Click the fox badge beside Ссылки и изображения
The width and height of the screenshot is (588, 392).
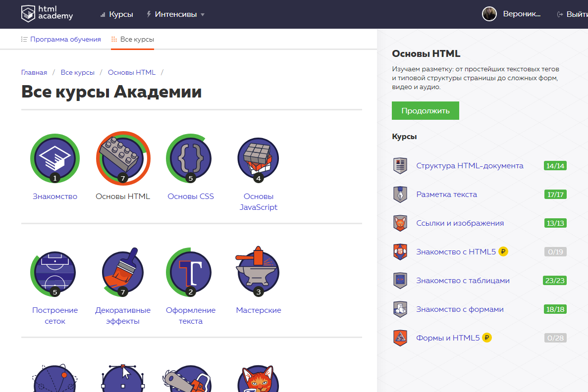tap(400, 223)
